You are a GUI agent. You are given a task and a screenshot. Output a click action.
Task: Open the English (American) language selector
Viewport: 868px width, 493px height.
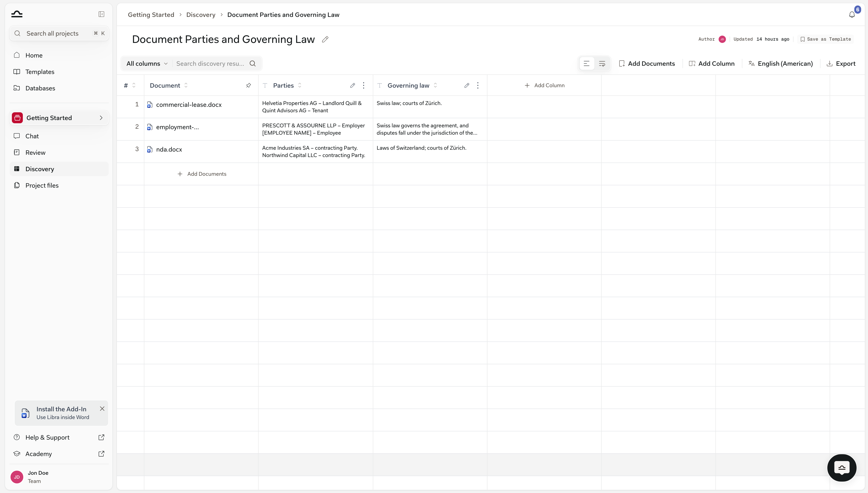pyautogui.click(x=781, y=64)
